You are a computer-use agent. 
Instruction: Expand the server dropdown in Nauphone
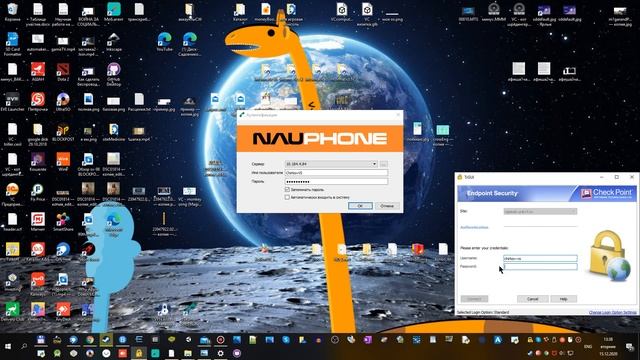(374, 164)
